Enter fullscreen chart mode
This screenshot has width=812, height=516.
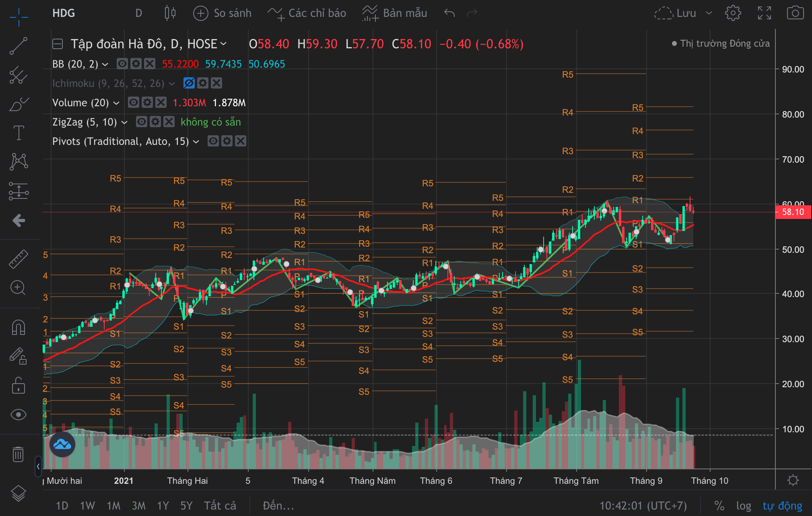click(x=764, y=13)
